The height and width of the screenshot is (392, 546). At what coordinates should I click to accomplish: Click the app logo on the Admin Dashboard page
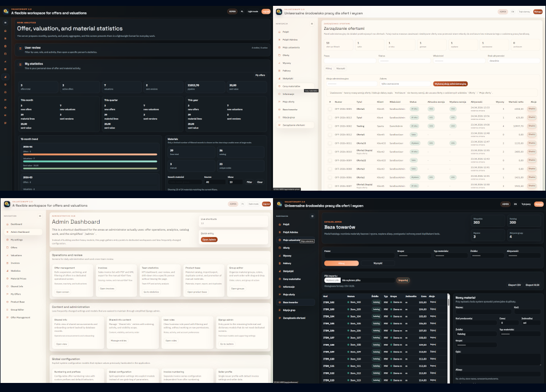[6, 204]
